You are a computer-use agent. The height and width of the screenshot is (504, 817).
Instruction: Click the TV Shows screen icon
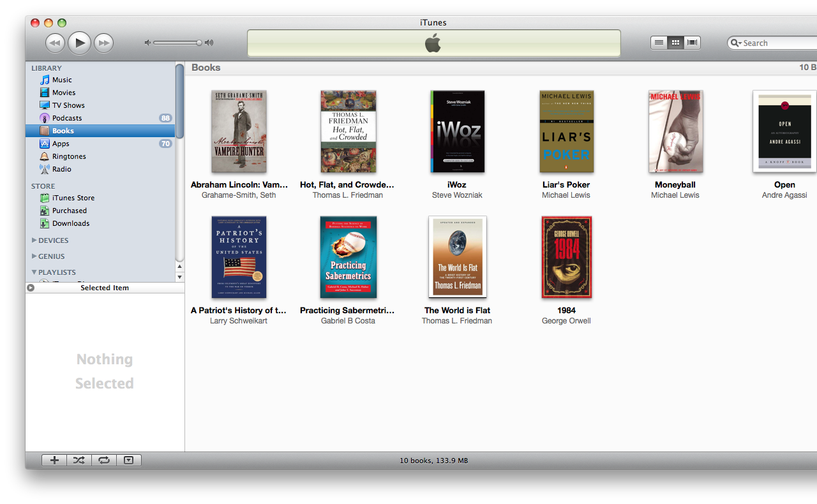[45, 105]
